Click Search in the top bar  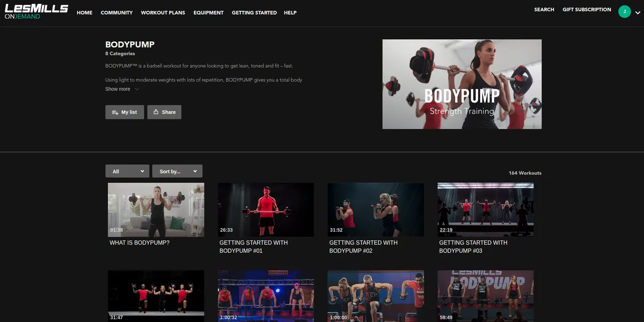(544, 10)
